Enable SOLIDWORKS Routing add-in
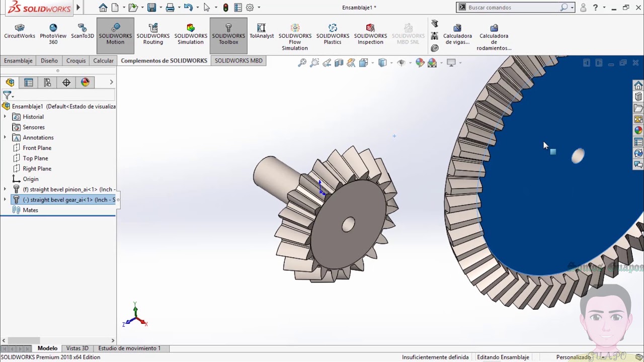Image resolution: width=644 pixels, height=362 pixels. (x=153, y=35)
